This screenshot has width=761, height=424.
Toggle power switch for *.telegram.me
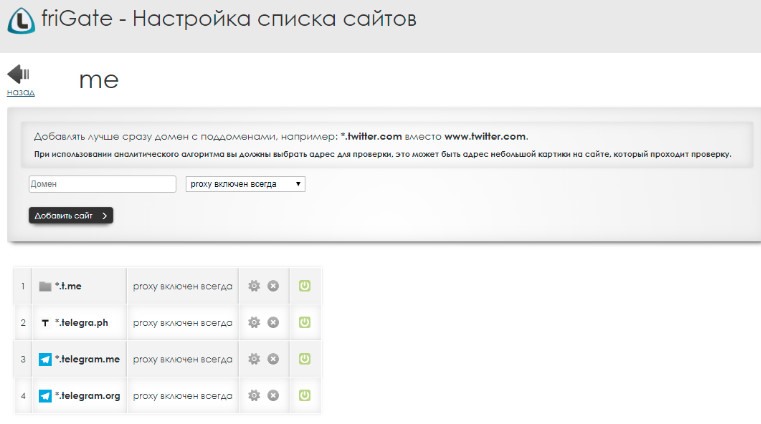click(304, 359)
